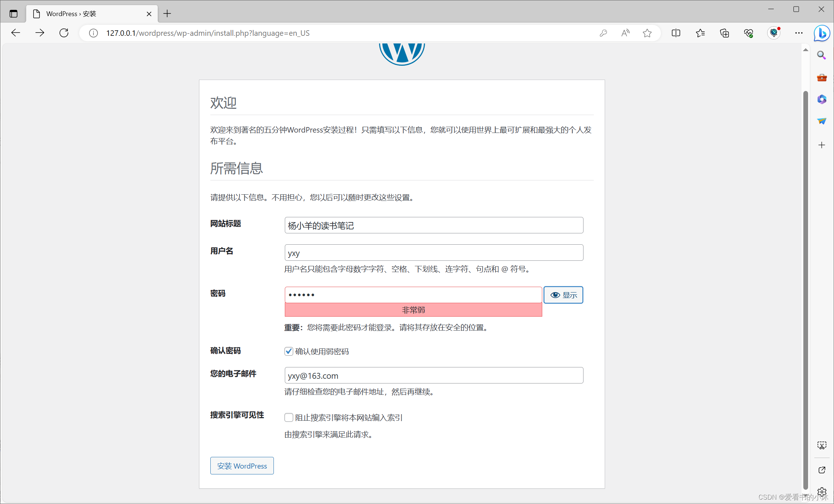Open the Collections icon

[724, 33]
